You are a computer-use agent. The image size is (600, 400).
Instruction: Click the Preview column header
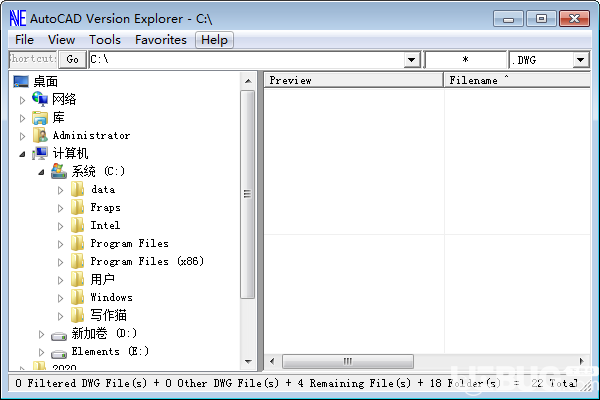pos(354,80)
